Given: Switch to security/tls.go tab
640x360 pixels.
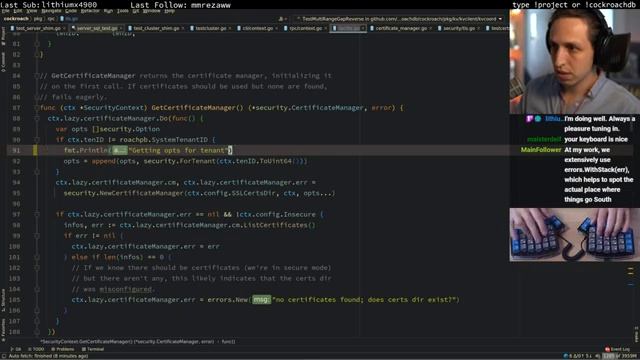Looking at the screenshot, I should point(459,28).
